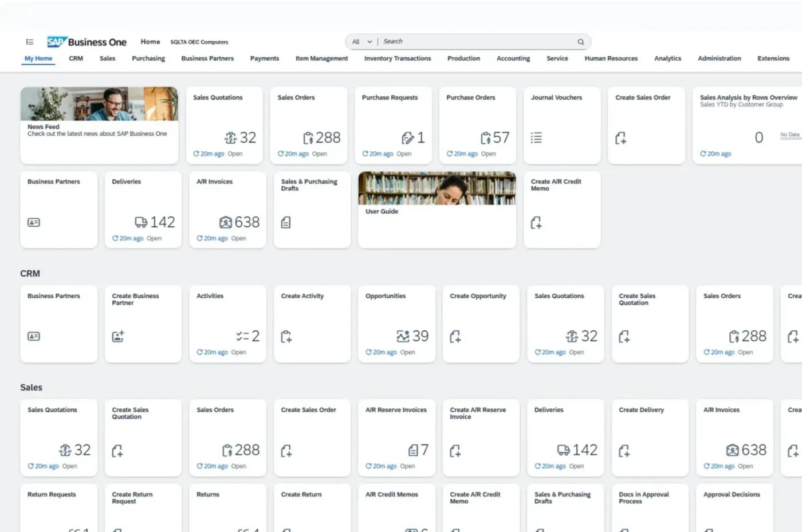The width and height of the screenshot is (802, 532).
Task: Click the Activities checklist icon
Action: pos(242,336)
